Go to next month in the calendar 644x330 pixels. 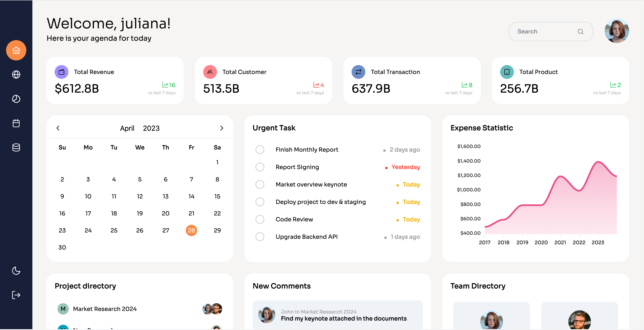[x=222, y=128]
